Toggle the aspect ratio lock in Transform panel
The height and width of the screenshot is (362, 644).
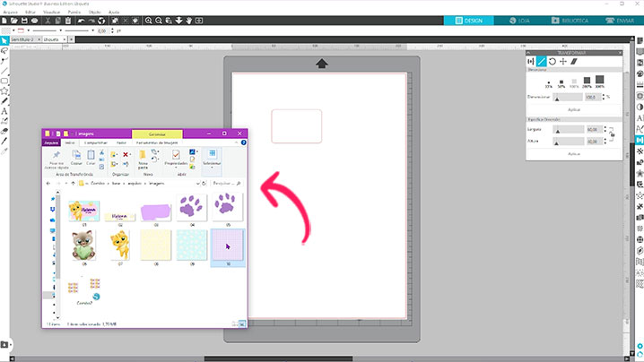[611, 134]
